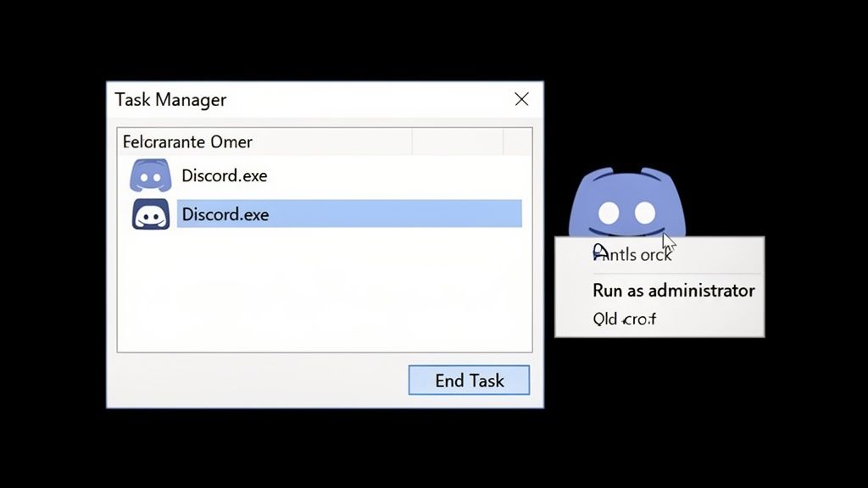Click the right eye of Discord logo
Viewport: 868px width, 488px height.
tap(645, 213)
